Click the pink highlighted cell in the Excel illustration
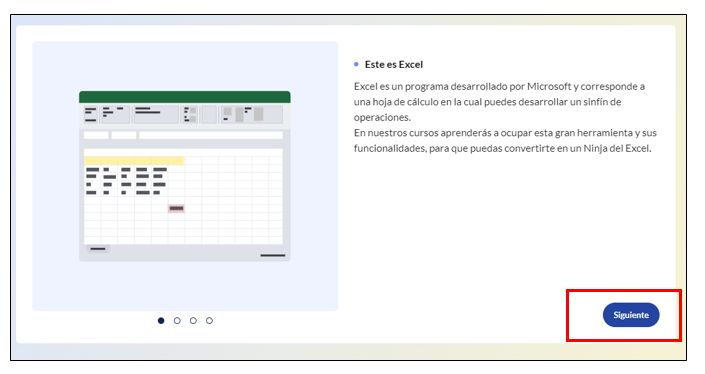 (x=176, y=208)
